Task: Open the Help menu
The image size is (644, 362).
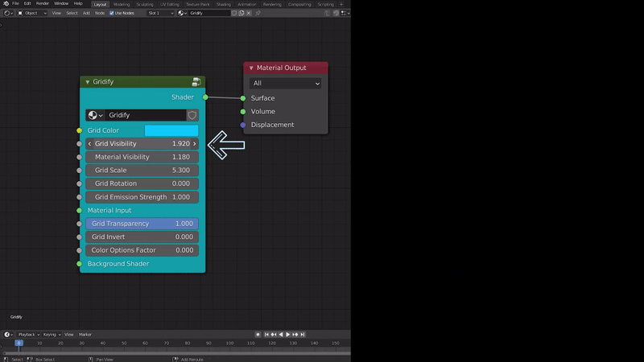Action: click(78, 4)
